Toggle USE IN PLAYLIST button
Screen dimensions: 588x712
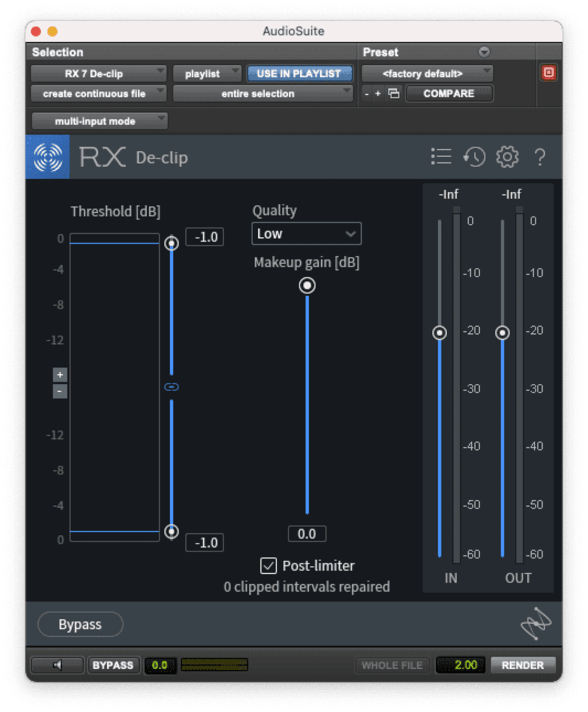[299, 74]
